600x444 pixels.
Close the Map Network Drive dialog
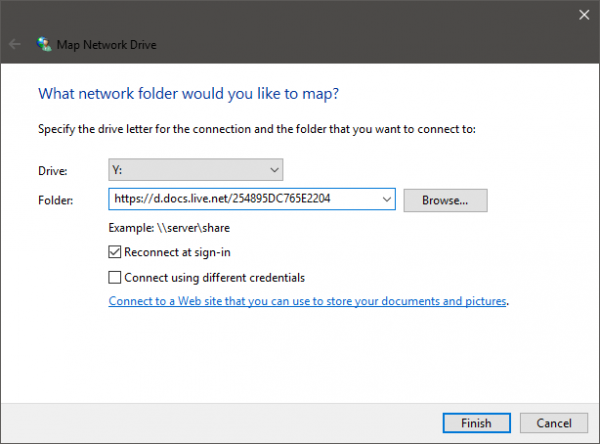[x=584, y=15]
